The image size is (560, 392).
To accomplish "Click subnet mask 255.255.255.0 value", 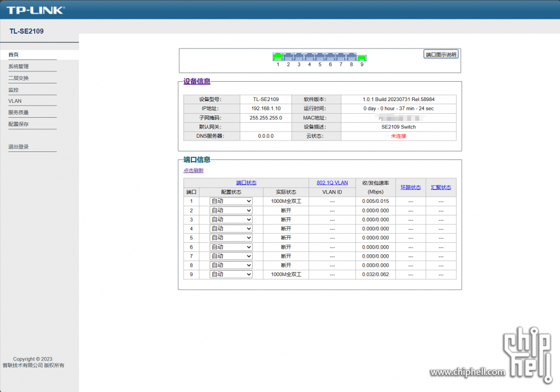I will point(266,118).
